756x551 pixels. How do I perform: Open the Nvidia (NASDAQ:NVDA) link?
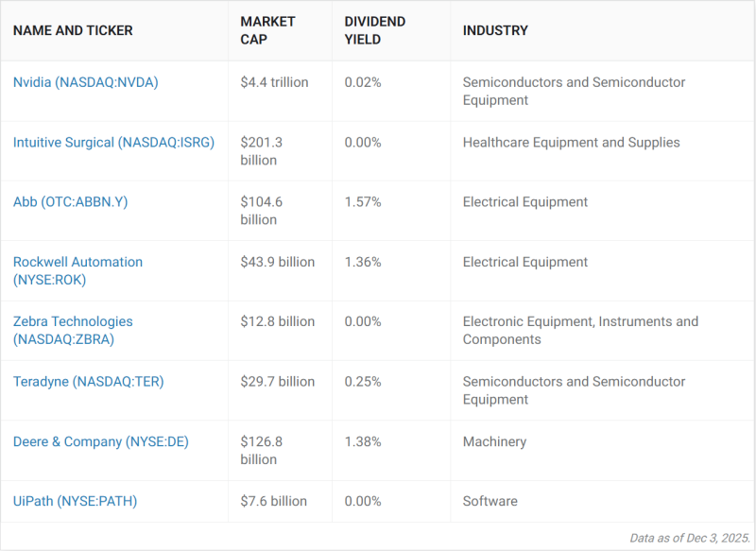(85, 82)
